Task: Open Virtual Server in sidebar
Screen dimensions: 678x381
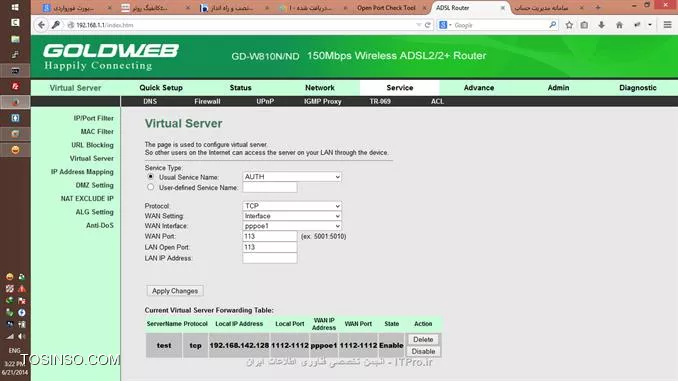Action: pyautogui.click(x=92, y=158)
